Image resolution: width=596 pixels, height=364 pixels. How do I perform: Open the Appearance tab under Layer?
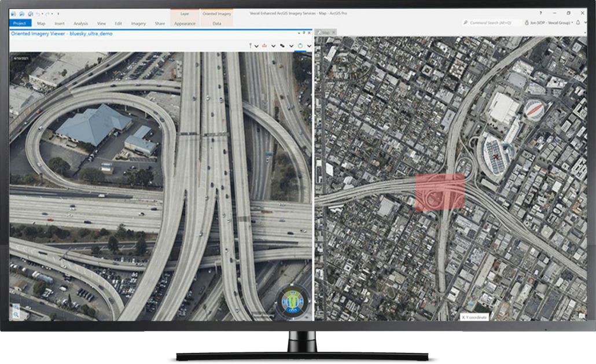[x=184, y=23]
